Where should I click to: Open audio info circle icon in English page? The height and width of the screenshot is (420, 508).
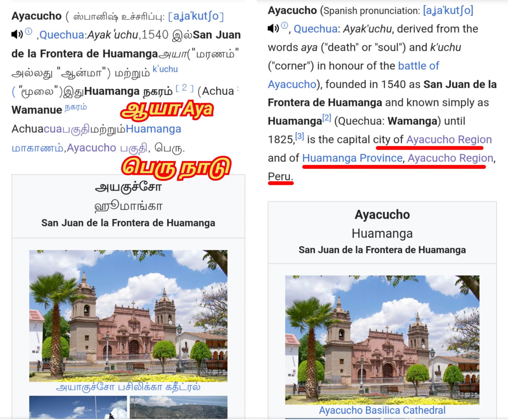(284, 25)
